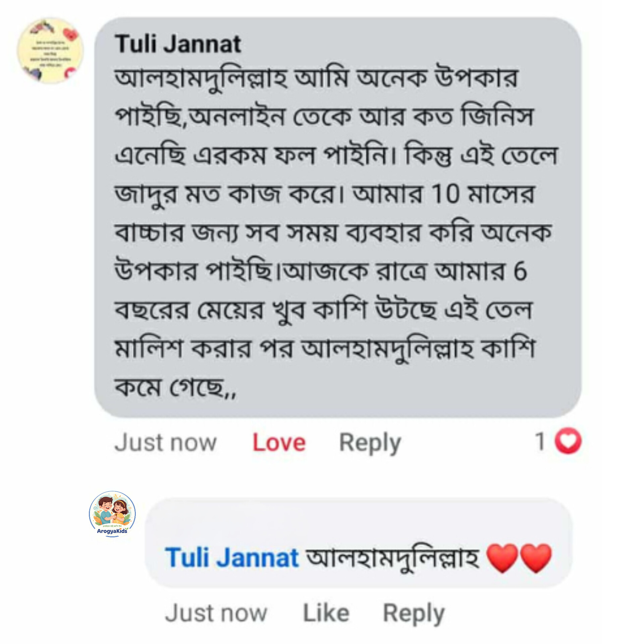Open the first comment's Just now timestamp
The height and width of the screenshot is (644, 644).
coord(166,442)
